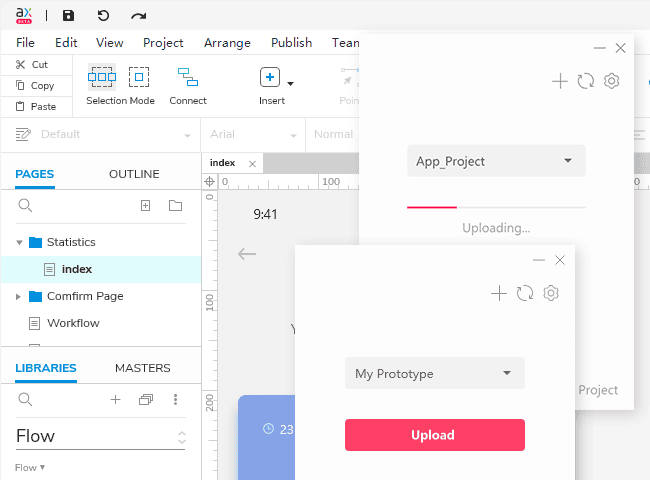The height and width of the screenshot is (480, 650).
Task: Click the Redo arrow icon
Action: (x=138, y=15)
